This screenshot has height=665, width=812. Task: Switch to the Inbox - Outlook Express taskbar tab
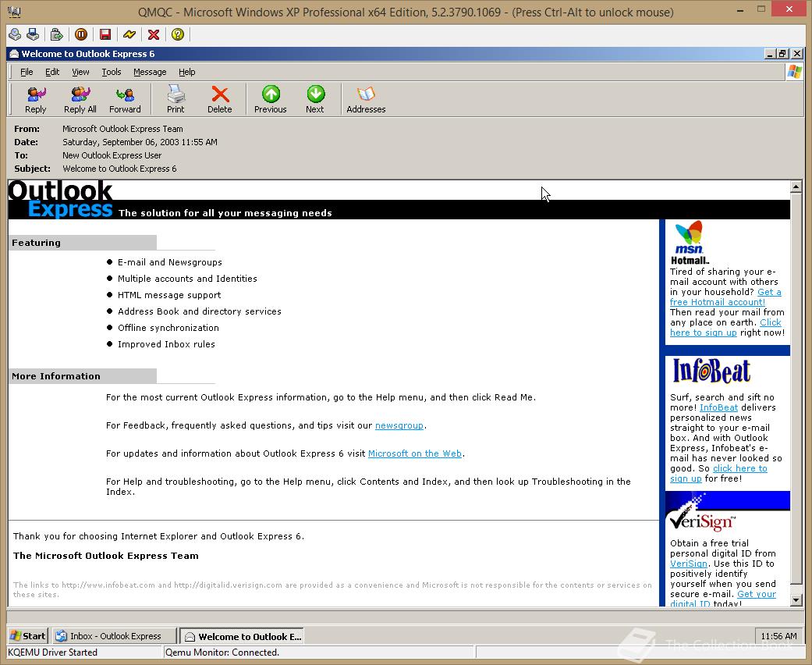(x=112, y=635)
